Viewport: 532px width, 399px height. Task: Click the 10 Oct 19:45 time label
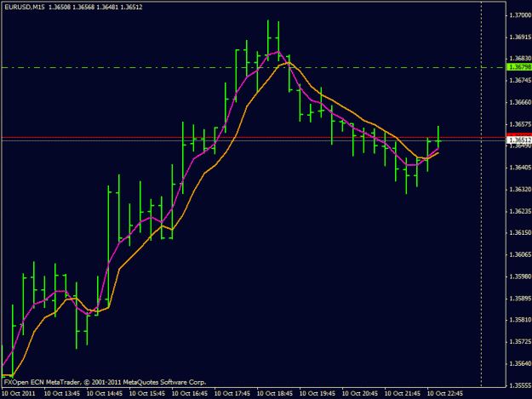click(317, 393)
